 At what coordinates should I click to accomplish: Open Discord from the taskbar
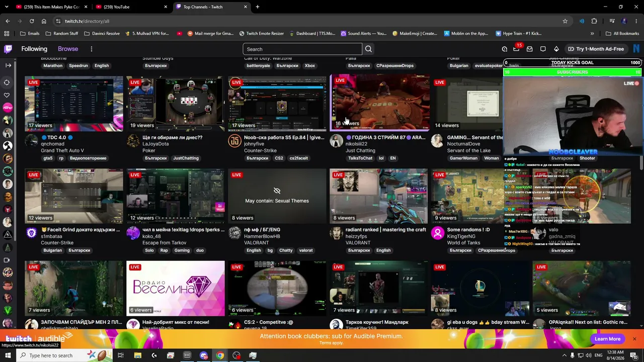[x=204, y=355]
